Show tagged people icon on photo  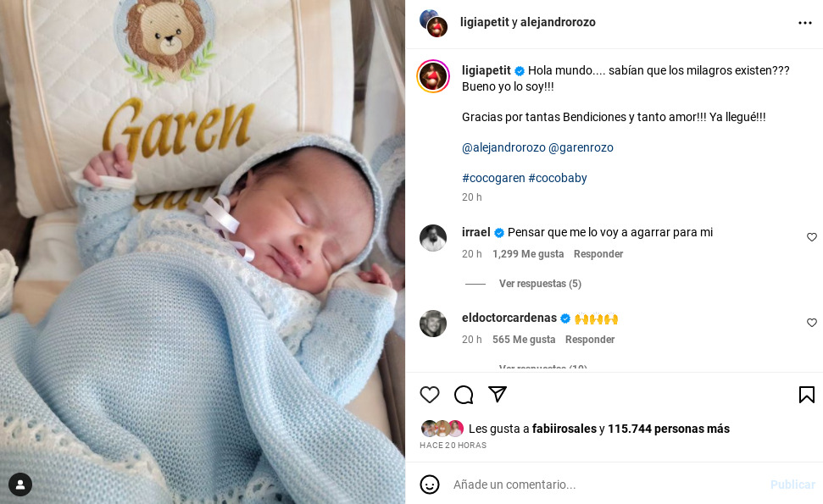coord(20,485)
